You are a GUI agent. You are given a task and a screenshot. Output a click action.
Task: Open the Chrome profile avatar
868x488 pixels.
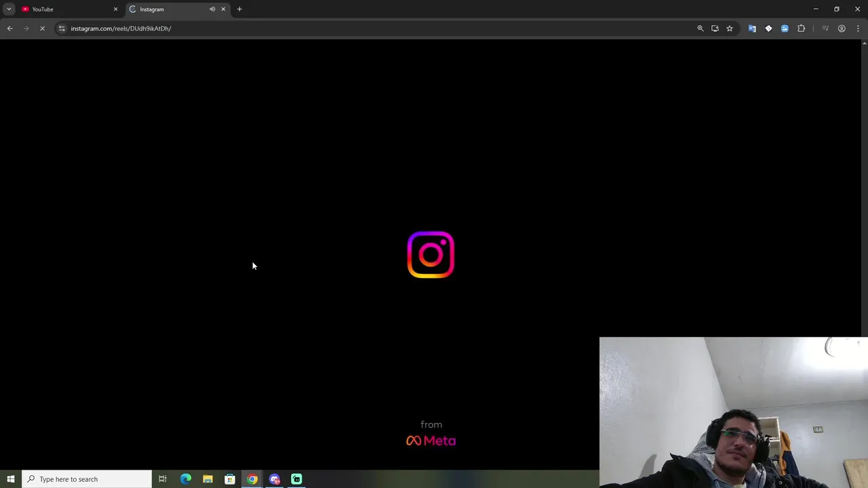point(842,28)
